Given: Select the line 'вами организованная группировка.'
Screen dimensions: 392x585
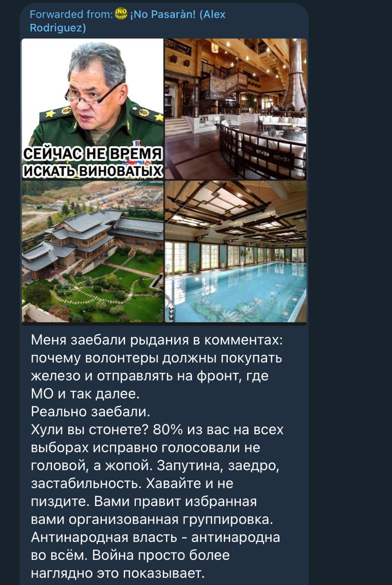Looking at the screenshot, I should point(152,520).
